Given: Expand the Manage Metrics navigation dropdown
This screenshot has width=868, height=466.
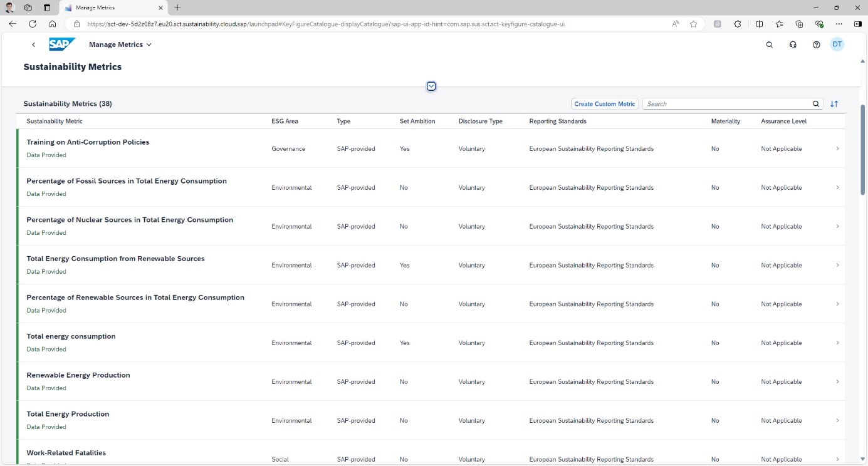Looking at the screenshot, I should [x=149, y=44].
